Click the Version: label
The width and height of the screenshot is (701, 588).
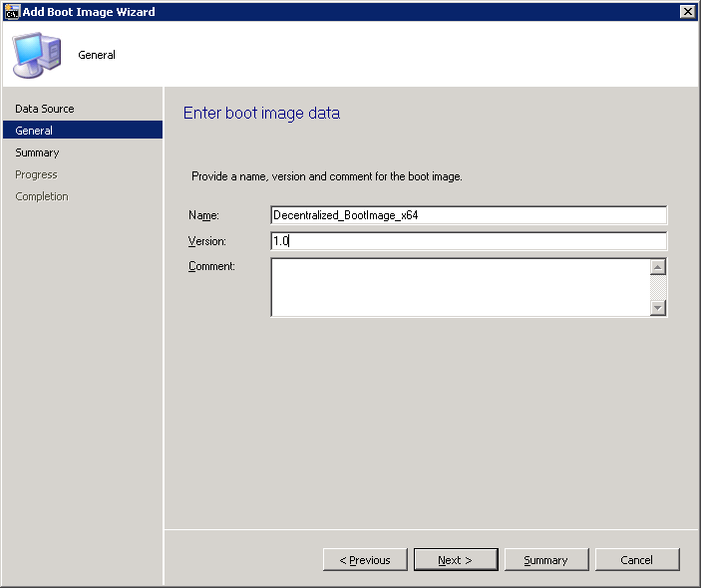[207, 241]
